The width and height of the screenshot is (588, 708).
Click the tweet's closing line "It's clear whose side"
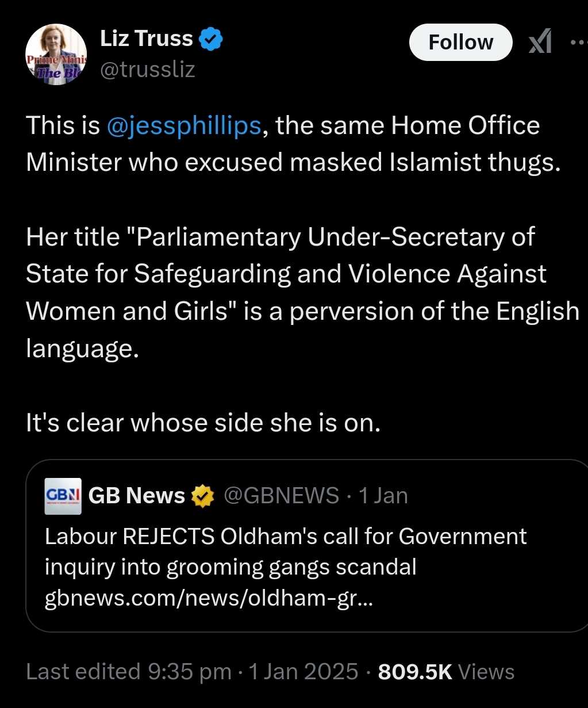click(x=203, y=423)
